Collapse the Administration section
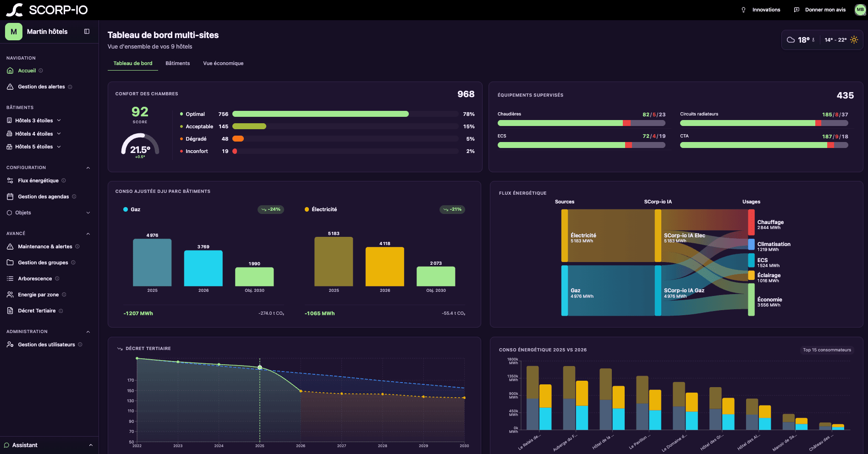868x454 pixels. [x=88, y=332]
